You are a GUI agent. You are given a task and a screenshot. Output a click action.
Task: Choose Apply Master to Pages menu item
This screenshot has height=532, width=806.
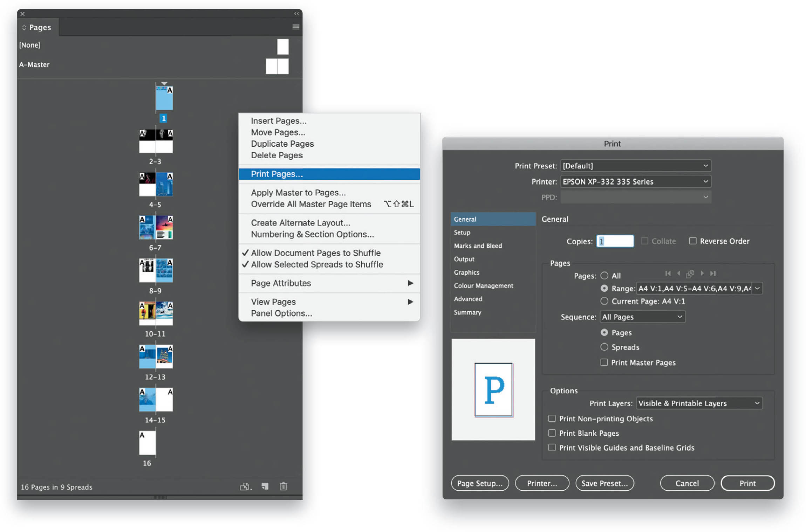coord(329,193)
